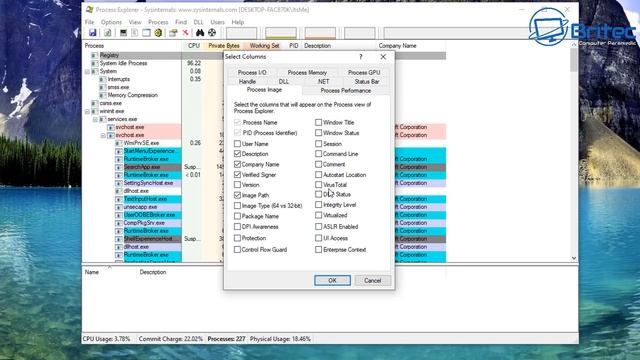Click OK in Select Columns dialog
The width and height of the screenshot is (640, 360).
[x=332, y=280]
